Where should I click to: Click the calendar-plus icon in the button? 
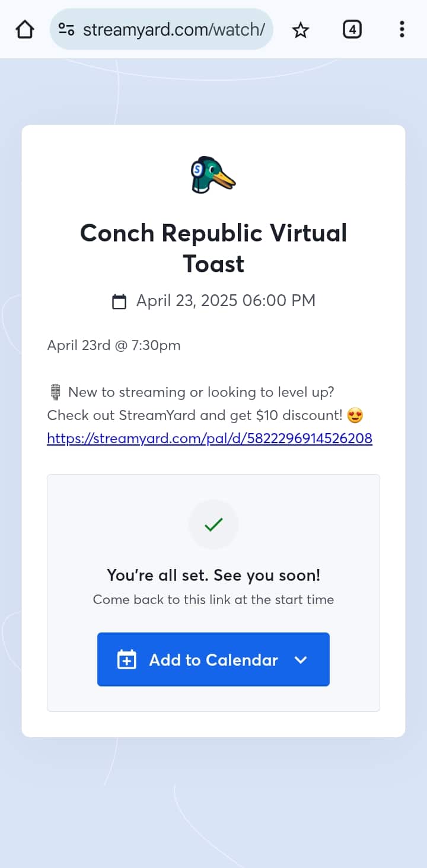(x=127, y=660)
